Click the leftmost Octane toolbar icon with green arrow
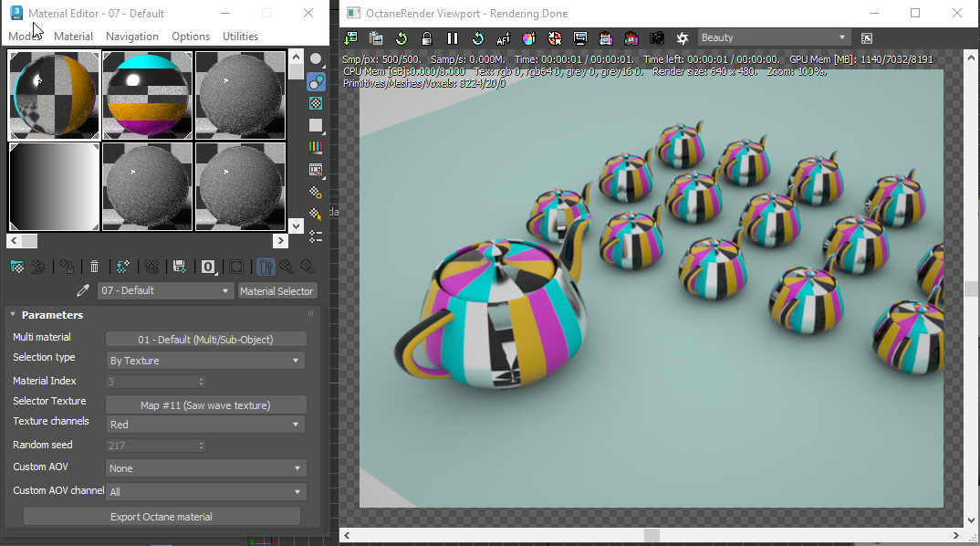The image size is (980, 546). click(x=350, y=38)
